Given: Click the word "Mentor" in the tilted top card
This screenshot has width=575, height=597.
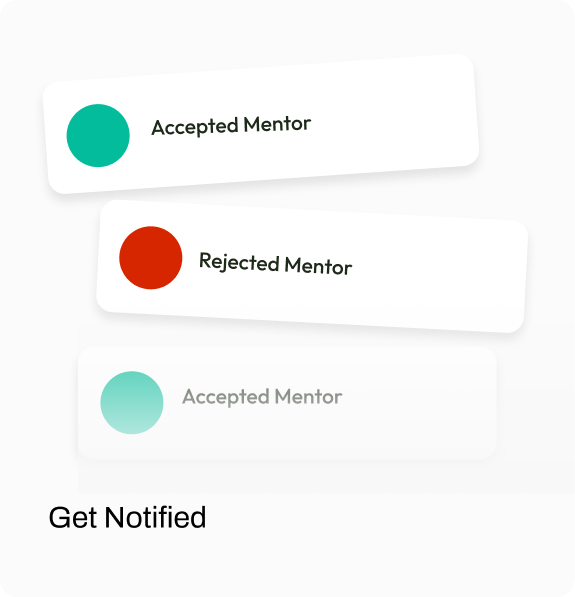Looking at the screenshot, I should (278, 124).
